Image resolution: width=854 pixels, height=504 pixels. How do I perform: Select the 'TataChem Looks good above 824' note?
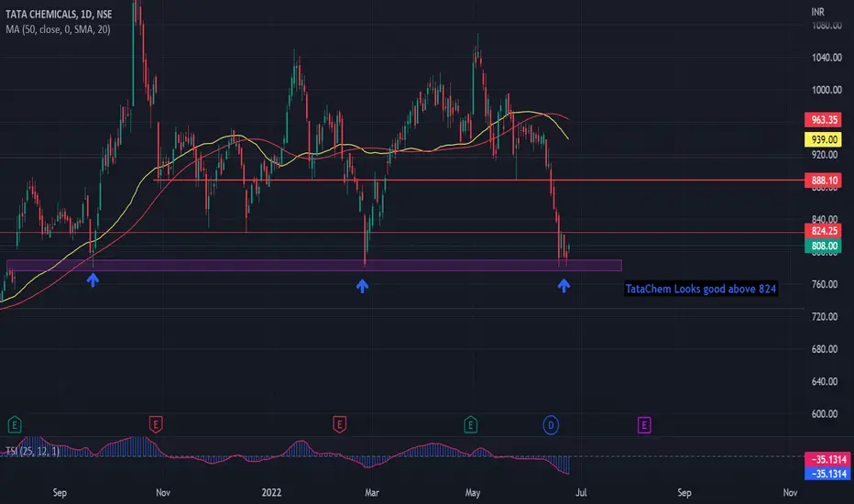pos(700,289)
